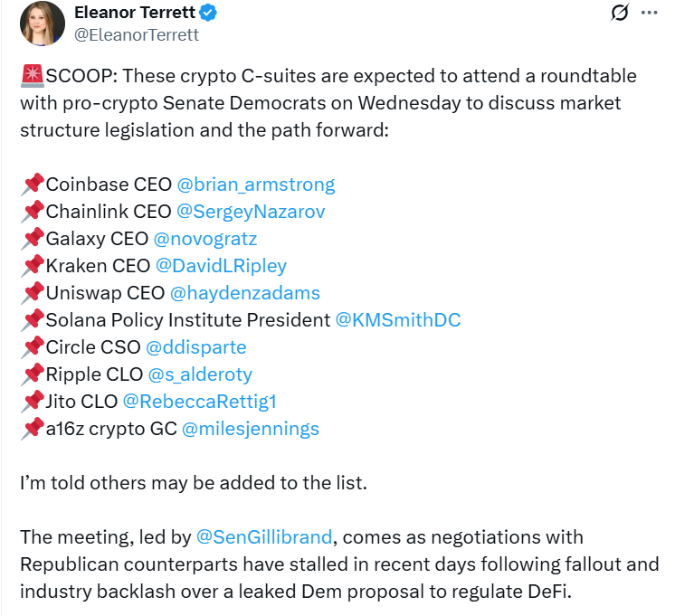Open the Eleanor Terrett display name

(148, 14)
